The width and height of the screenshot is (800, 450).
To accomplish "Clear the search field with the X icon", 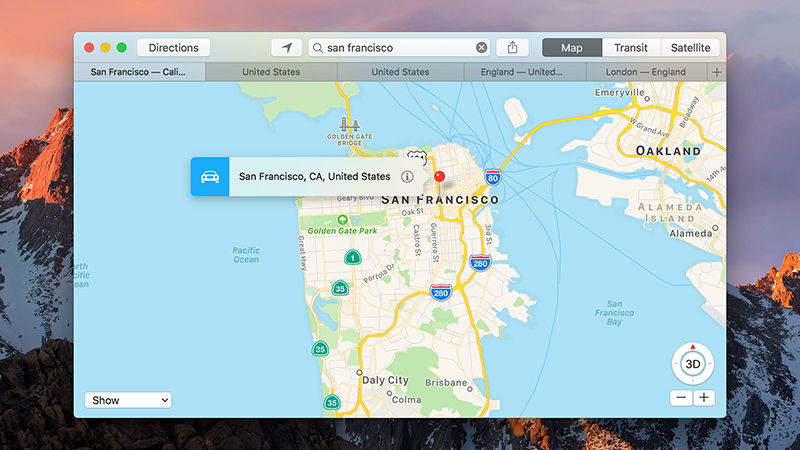I will (x=481, y=48).
